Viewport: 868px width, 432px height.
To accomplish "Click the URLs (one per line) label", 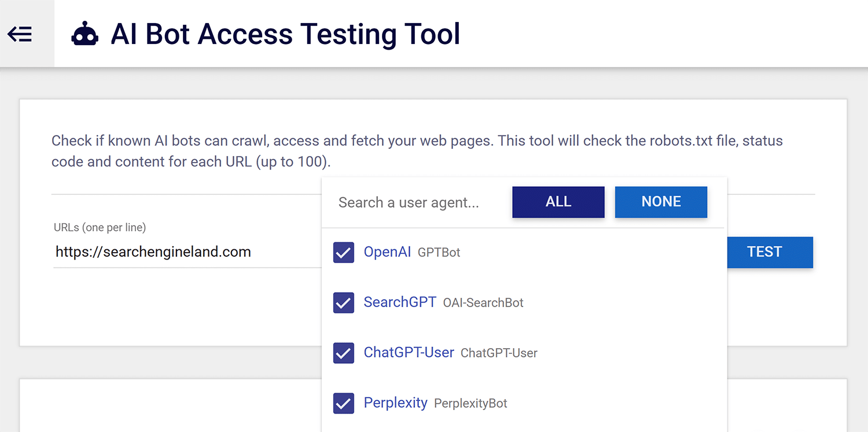I will [100, 227].
